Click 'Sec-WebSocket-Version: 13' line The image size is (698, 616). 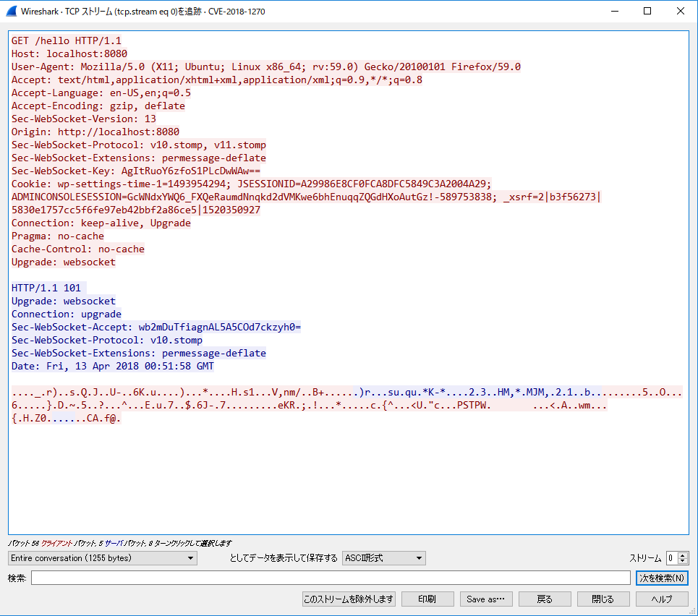(84, 119)
